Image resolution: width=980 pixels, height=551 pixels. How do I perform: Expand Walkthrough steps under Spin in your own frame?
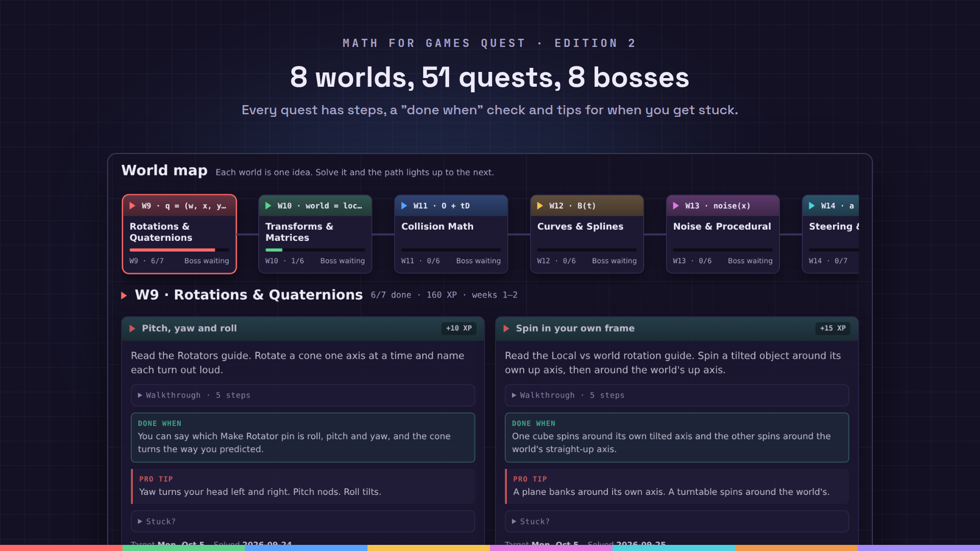(677, 395)
